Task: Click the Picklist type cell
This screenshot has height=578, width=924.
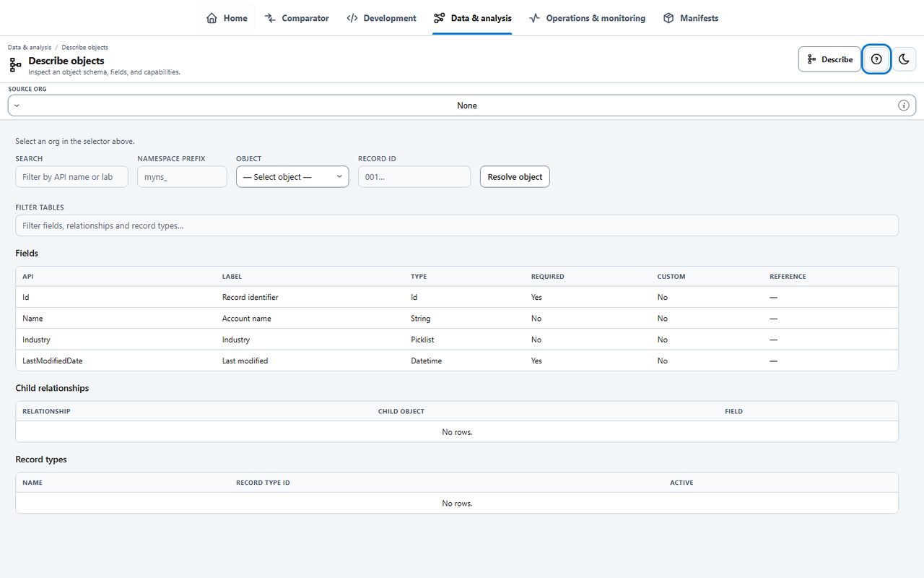Action: tap(422, 340)
